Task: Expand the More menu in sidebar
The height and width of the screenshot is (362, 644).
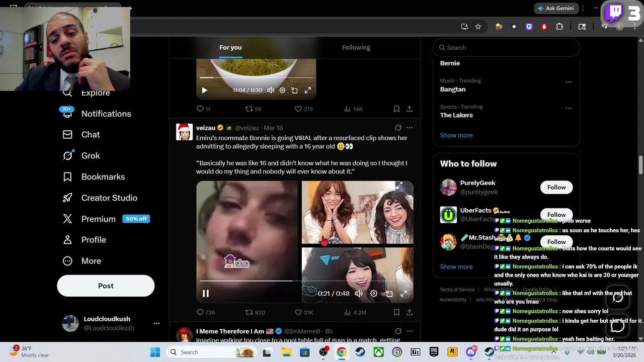Action: [x=82, y=261]
